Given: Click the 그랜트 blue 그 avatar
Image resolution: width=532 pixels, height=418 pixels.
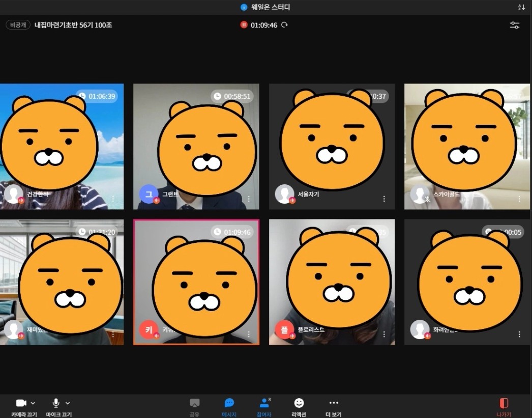Looking at the screenshot, I should (149, 194).
